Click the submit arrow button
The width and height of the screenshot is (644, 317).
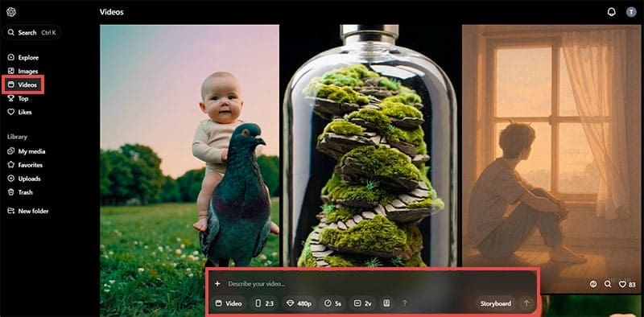(526, 303)
